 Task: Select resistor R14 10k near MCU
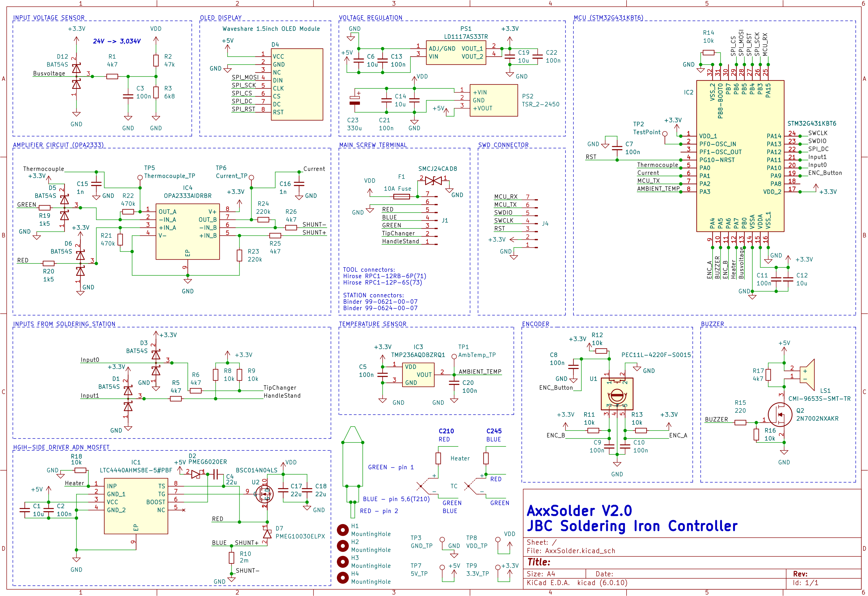(708, 53)
